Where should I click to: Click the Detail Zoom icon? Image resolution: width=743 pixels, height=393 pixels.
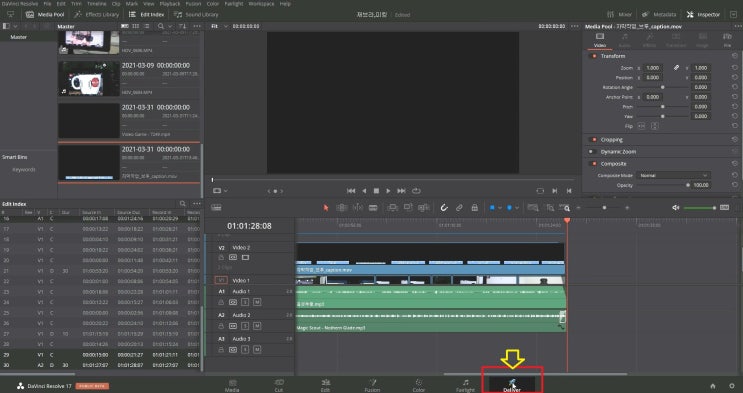pos(550,208)
